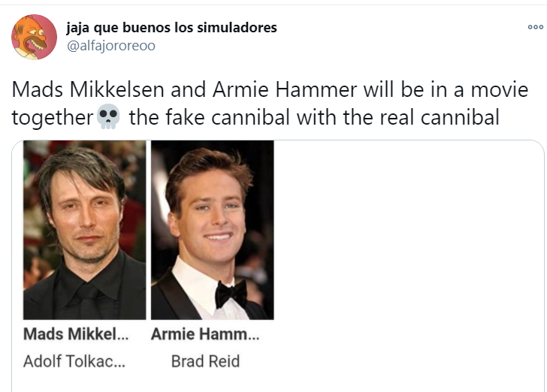The height and width of the screenshot is (392, 547).
Task: Select the thumbnail captioned 'Armie Hamm...'
Action: [x=213, y=230]
